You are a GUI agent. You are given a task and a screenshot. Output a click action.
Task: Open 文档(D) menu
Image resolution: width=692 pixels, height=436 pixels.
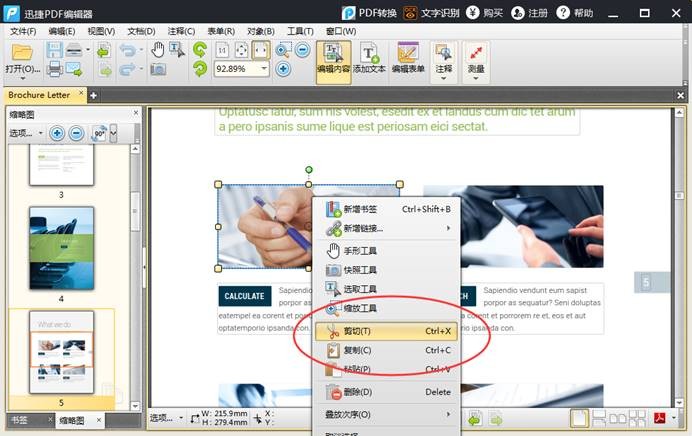141,31
